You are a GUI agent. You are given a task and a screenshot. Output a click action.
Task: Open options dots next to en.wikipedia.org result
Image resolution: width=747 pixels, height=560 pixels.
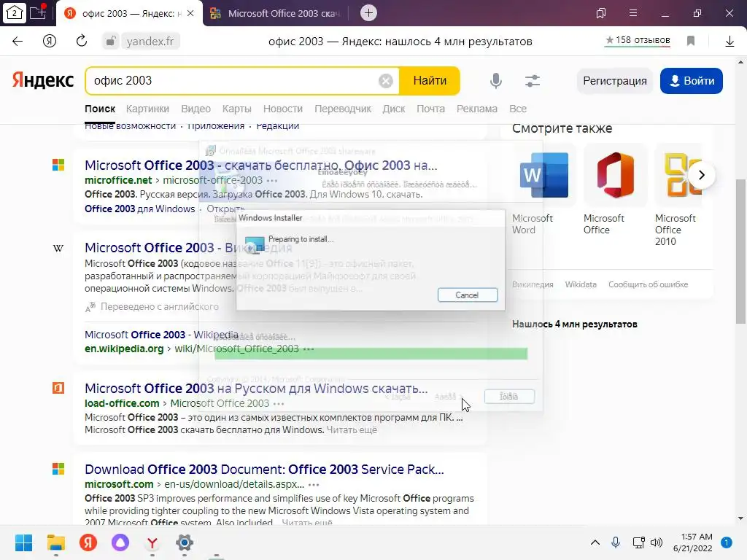tap(309, 349)
